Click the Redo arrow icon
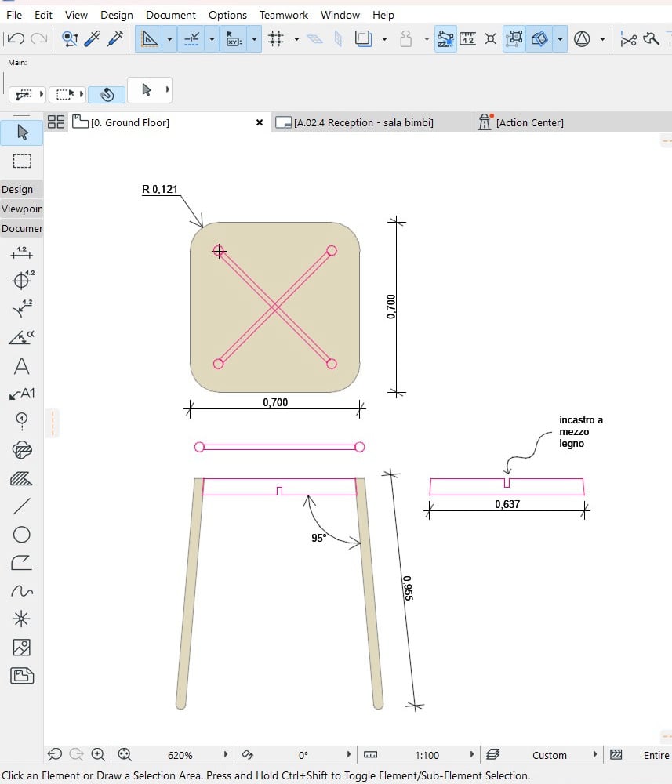The width and height of the screenshot is (672, 784). tap(39, 38)
